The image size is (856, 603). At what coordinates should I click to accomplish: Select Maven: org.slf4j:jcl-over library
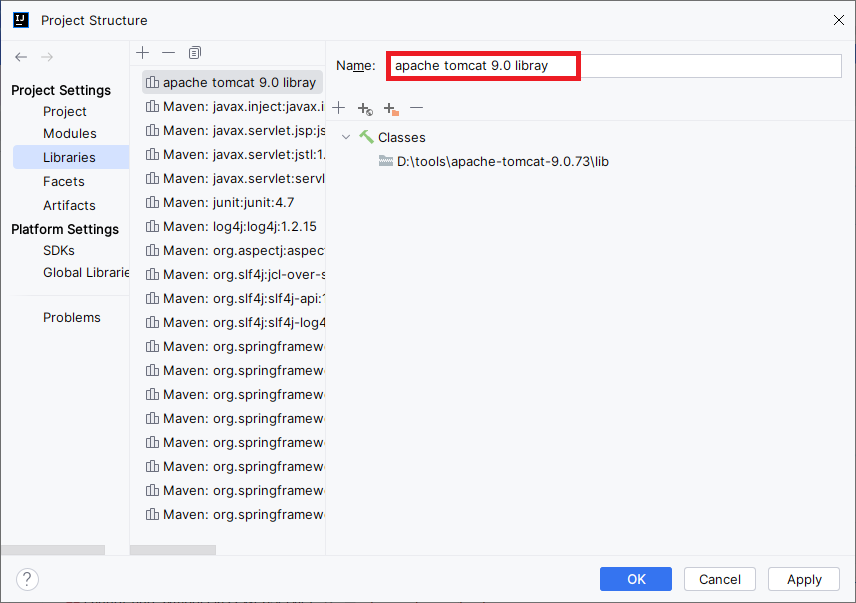[x=235, y=274]
